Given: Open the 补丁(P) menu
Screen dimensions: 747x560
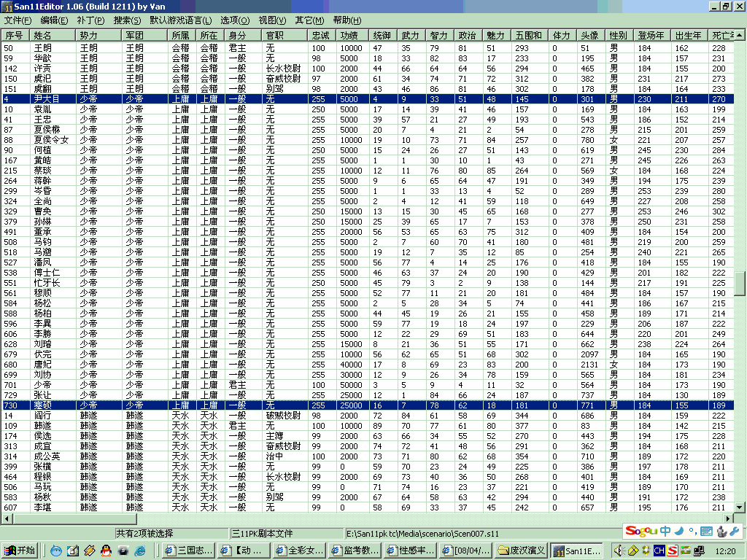Looking at the screenshot, I should 90,20.
